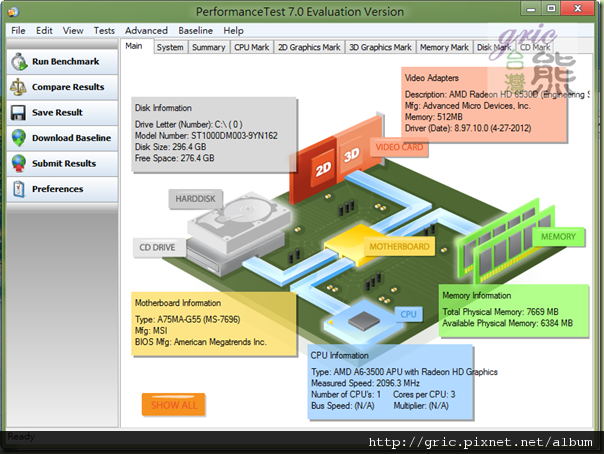Screen dimensions: 604x454
Task: Click the Measured Speed 2096.3 MHz text
Action: pyautogui.click(x=365, y=383)
